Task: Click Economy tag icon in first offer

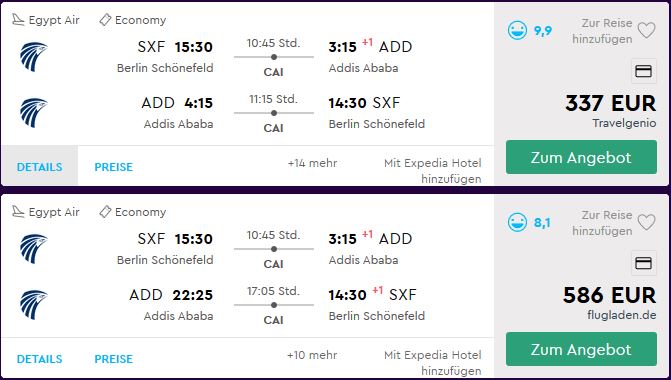Action: pos(105,20)
